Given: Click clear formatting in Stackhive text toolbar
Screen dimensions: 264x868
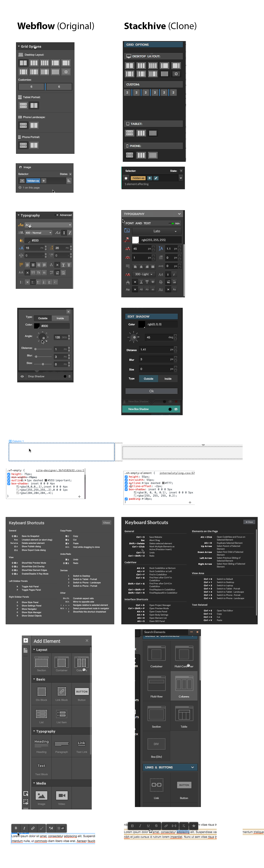Looking at the screenshot, I should point(183,826).
